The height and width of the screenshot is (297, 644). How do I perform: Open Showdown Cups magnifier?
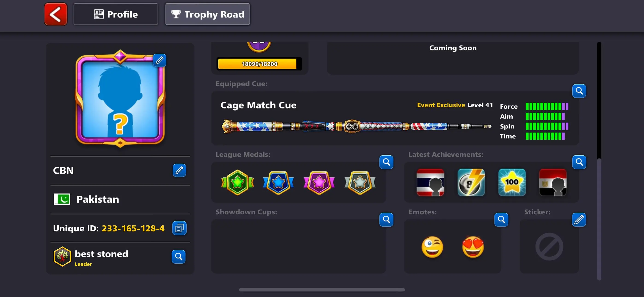pyautogui.click(x=386, y=220)
